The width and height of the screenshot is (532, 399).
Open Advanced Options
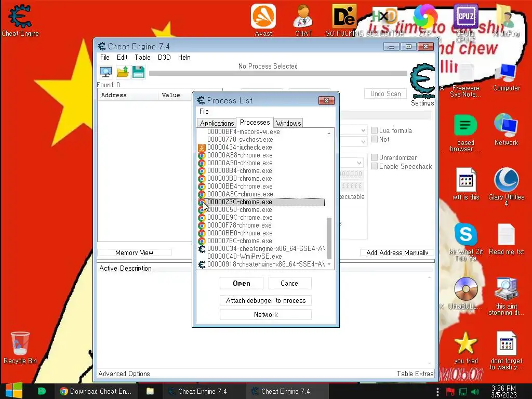124,374
